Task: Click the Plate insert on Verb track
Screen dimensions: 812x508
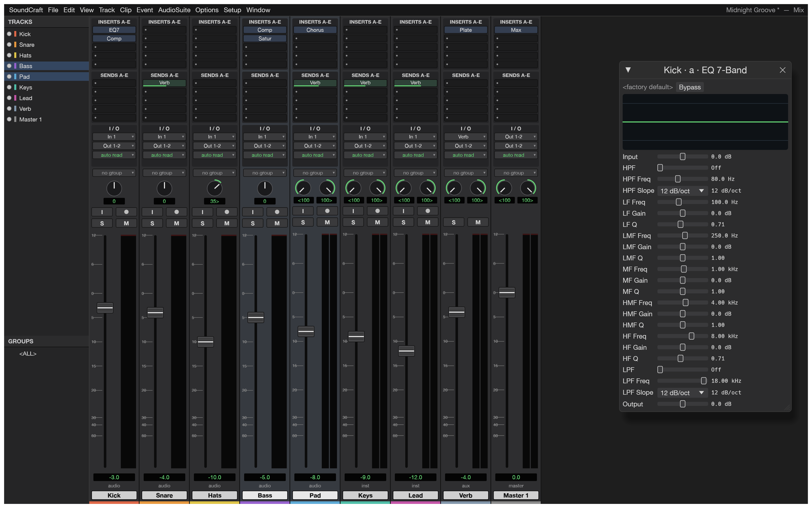Action: tap(466, 30)
